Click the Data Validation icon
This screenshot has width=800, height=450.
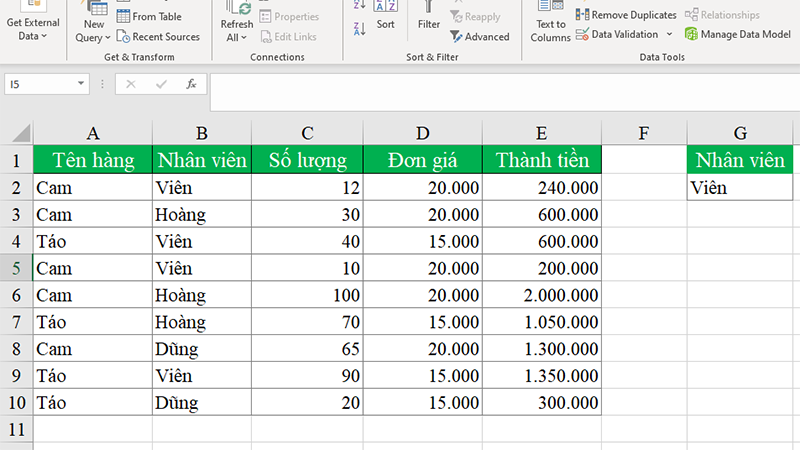click(x=582, y=34)
